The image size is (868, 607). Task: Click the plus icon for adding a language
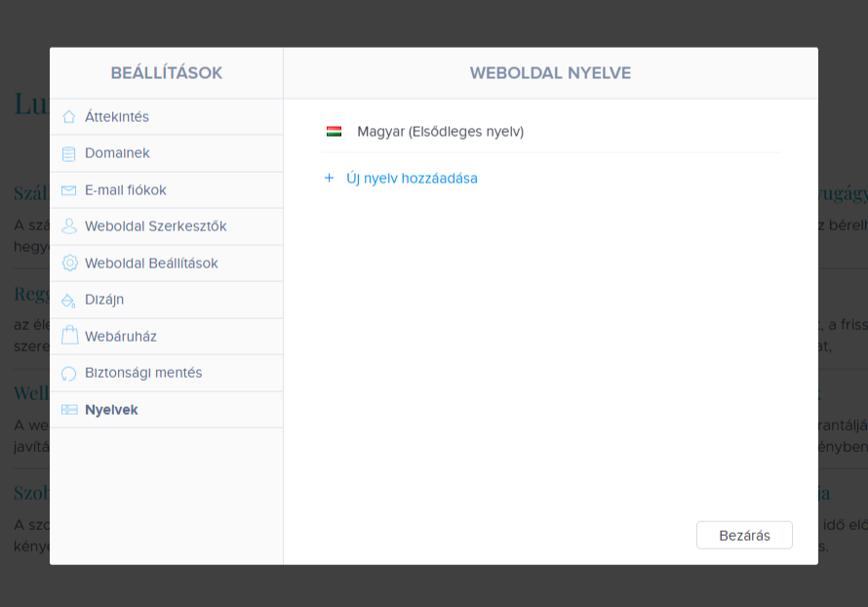[329, 178]
